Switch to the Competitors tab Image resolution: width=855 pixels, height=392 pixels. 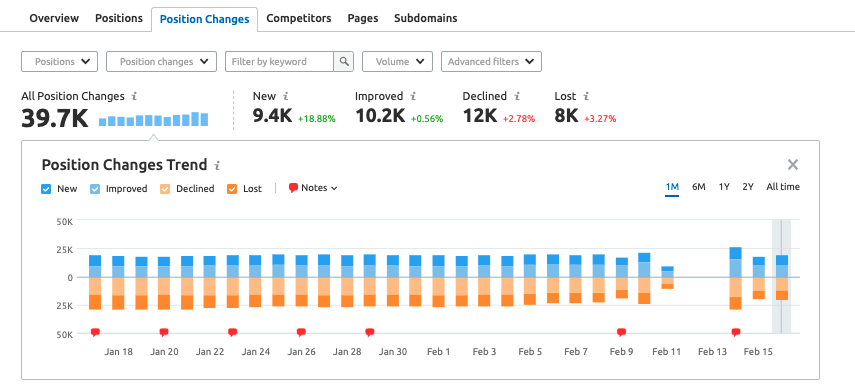(299, 18)
